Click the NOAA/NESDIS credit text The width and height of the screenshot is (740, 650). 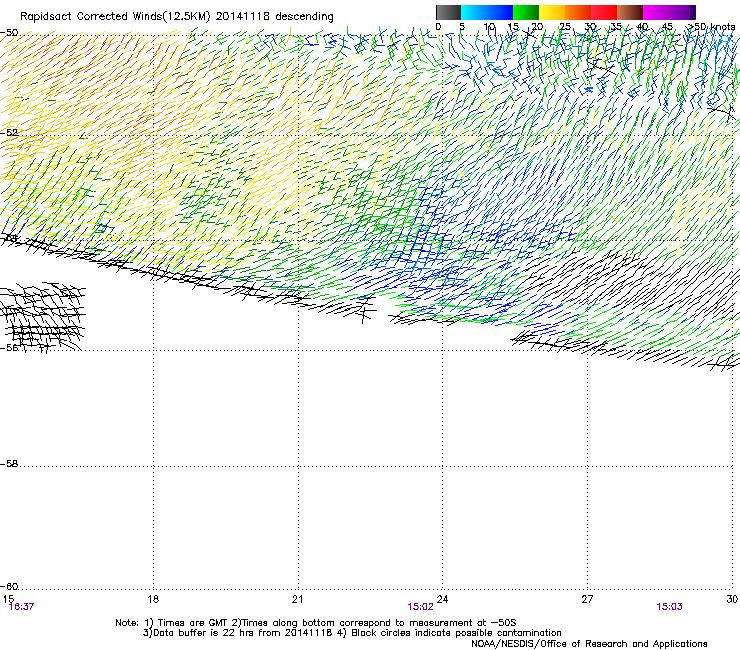point(589,644)
